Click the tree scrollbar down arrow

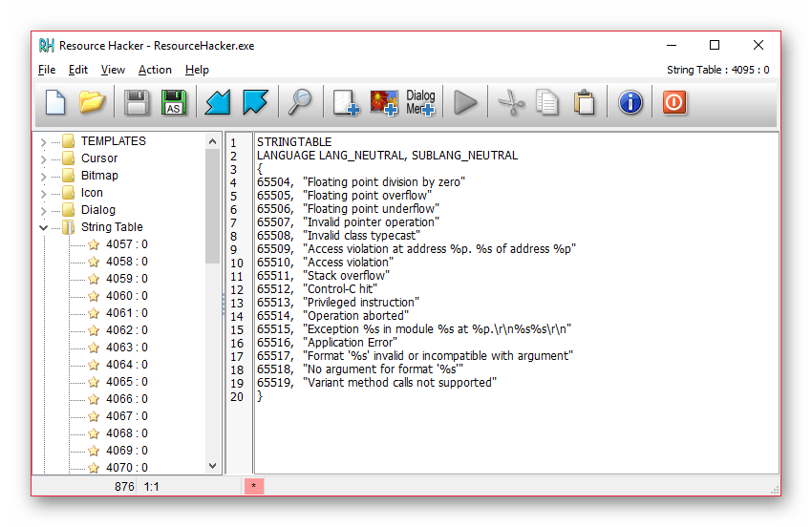pyautogui.click(x=212, y=466)
